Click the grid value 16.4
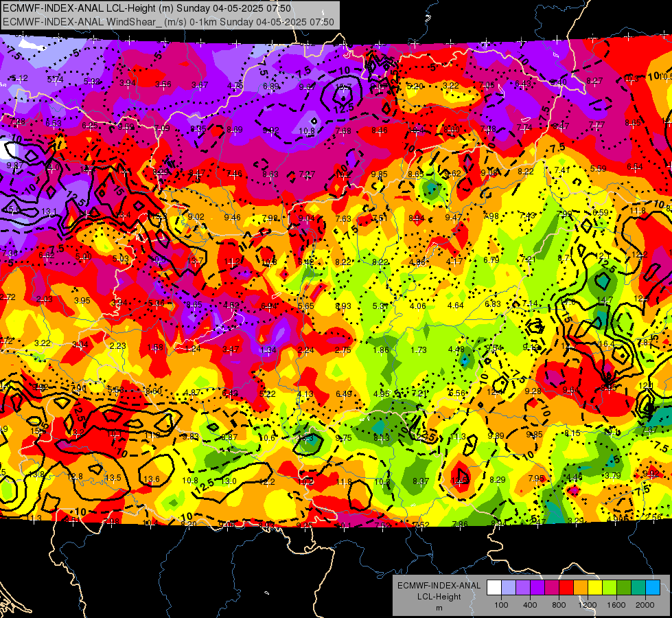 tap(606, 343)
